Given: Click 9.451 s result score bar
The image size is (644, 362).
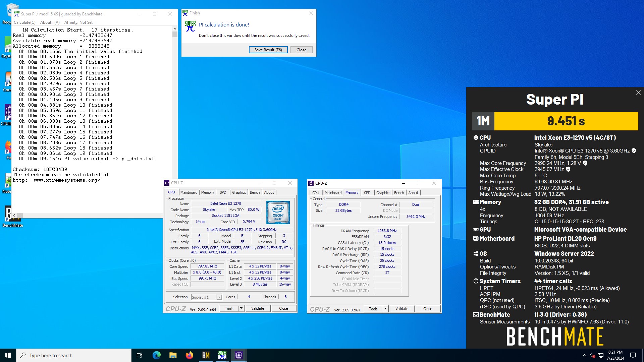Looking at the screenshot, I should [x=566, y=121].
